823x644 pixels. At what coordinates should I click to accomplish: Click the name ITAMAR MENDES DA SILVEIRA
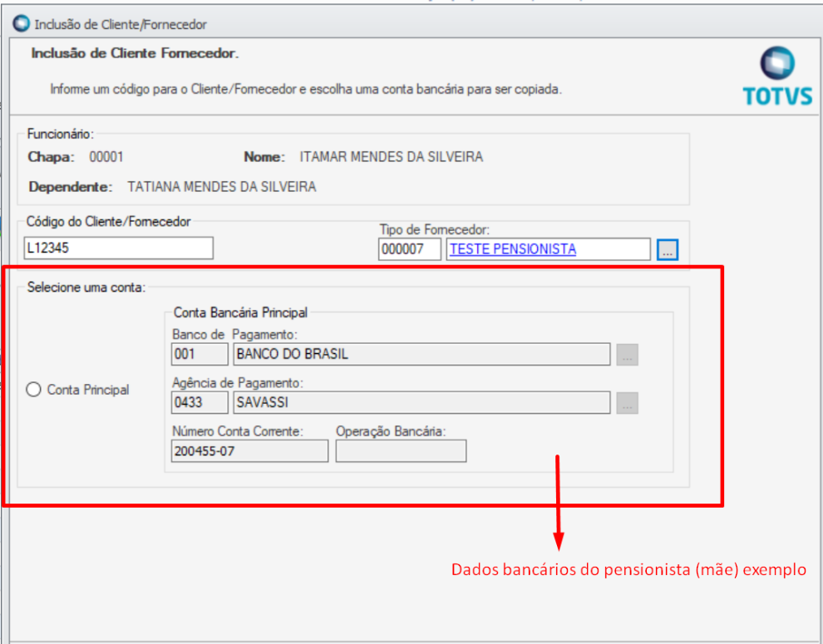pos(391,157)
